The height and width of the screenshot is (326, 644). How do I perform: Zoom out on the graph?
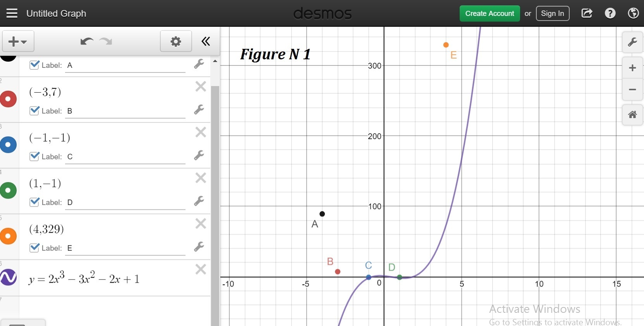(x=632, y=90)
